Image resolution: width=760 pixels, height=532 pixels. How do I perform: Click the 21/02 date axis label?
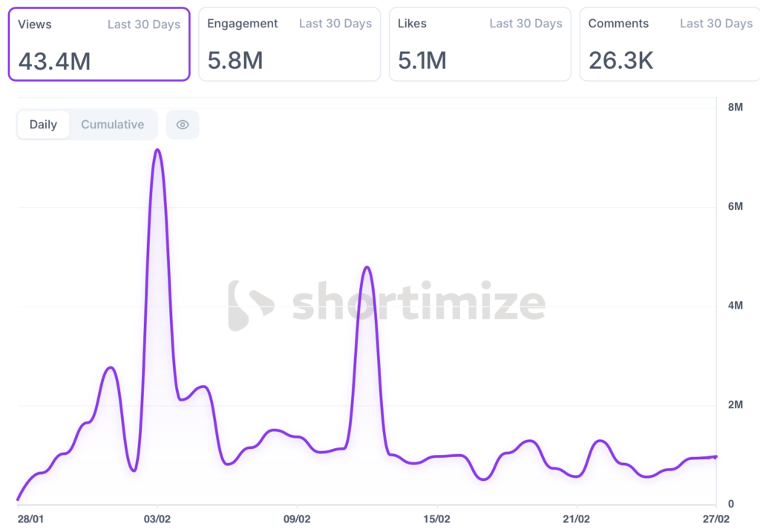click(576, 519)
